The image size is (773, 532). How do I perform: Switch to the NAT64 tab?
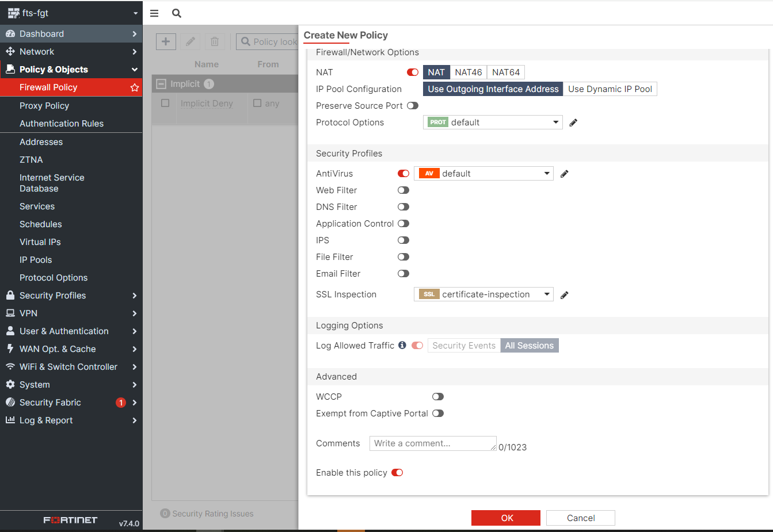click(x=505, y=72)
